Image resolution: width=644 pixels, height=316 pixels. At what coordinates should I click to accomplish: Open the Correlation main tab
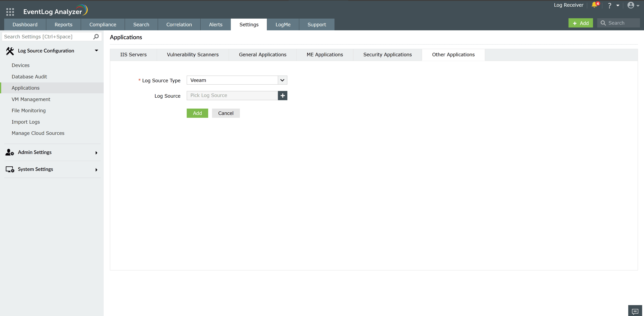[x=179, y=24]
